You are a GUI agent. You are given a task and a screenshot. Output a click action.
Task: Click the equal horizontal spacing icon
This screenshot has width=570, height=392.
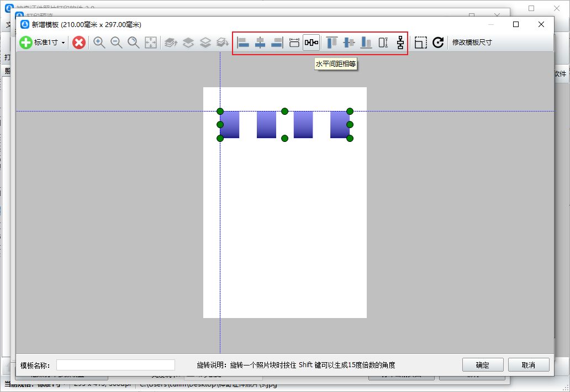point(312,43)
